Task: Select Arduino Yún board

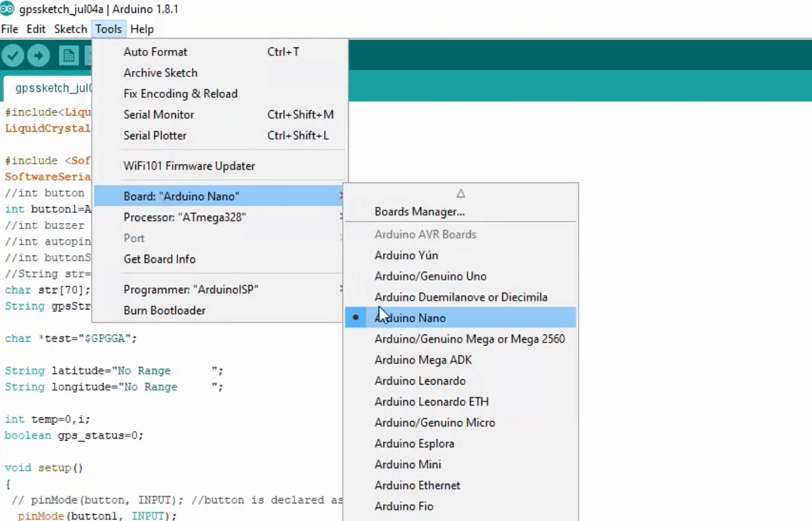Action: (460, 255)
